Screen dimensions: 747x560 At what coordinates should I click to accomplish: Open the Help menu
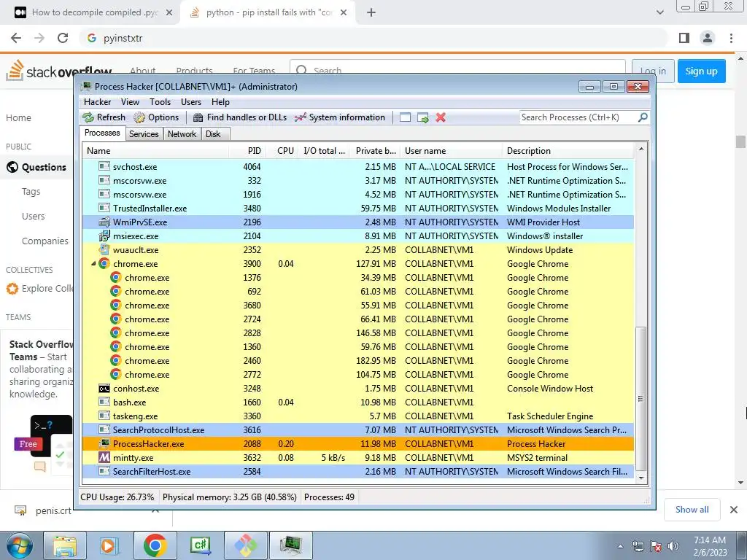[220, 102]
